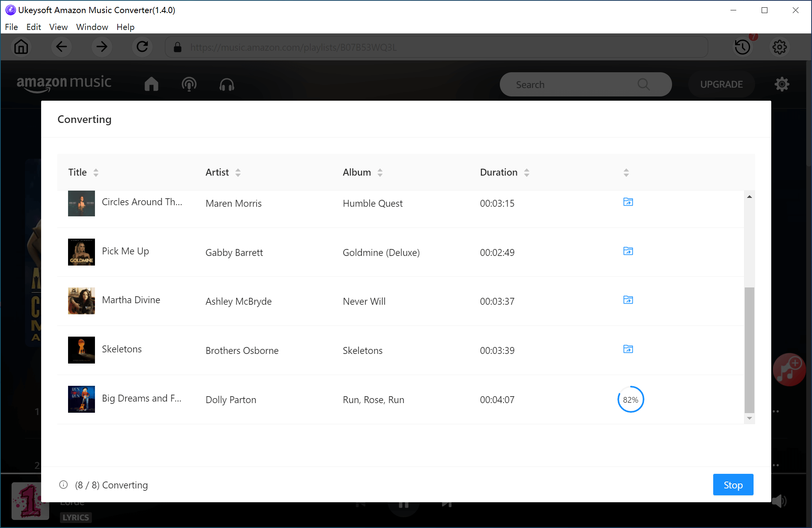Expand the last column sort options
This screenshot has height=528, width=812.
626,172
